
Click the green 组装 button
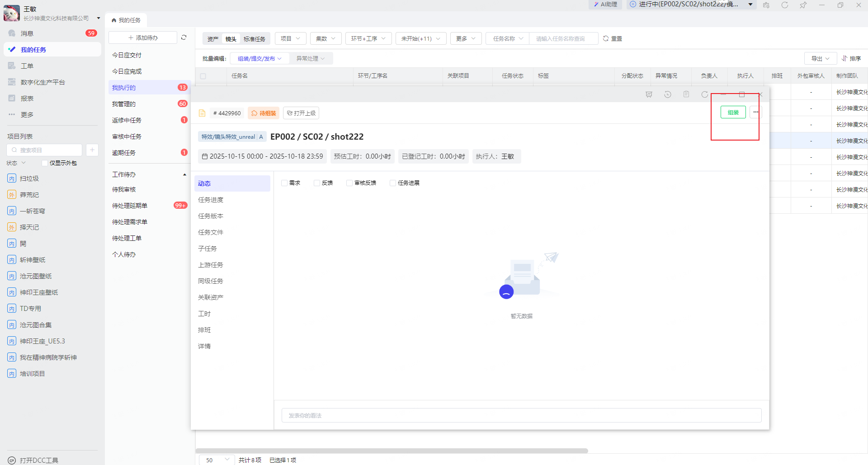[x=733, y=113]
